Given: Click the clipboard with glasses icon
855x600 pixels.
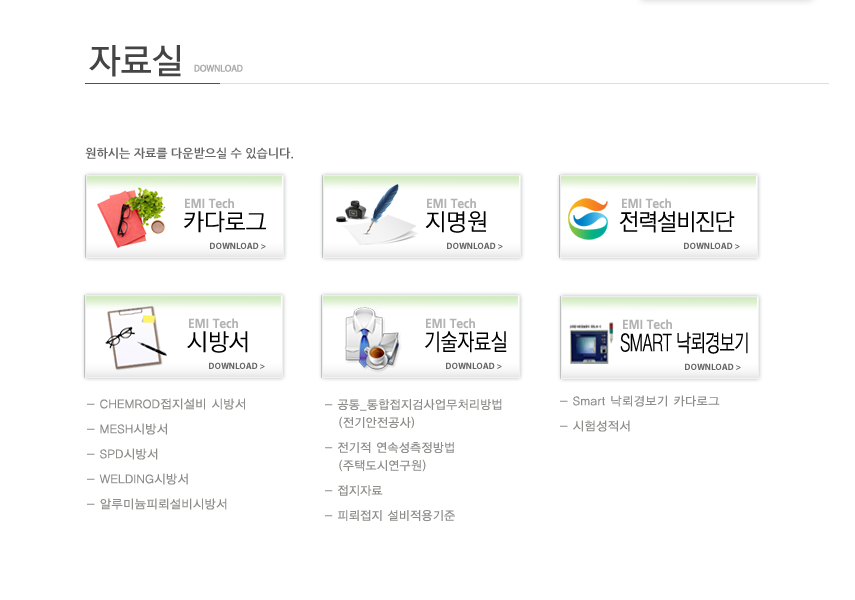Looking at the screenshot, I should pos(135,338).
